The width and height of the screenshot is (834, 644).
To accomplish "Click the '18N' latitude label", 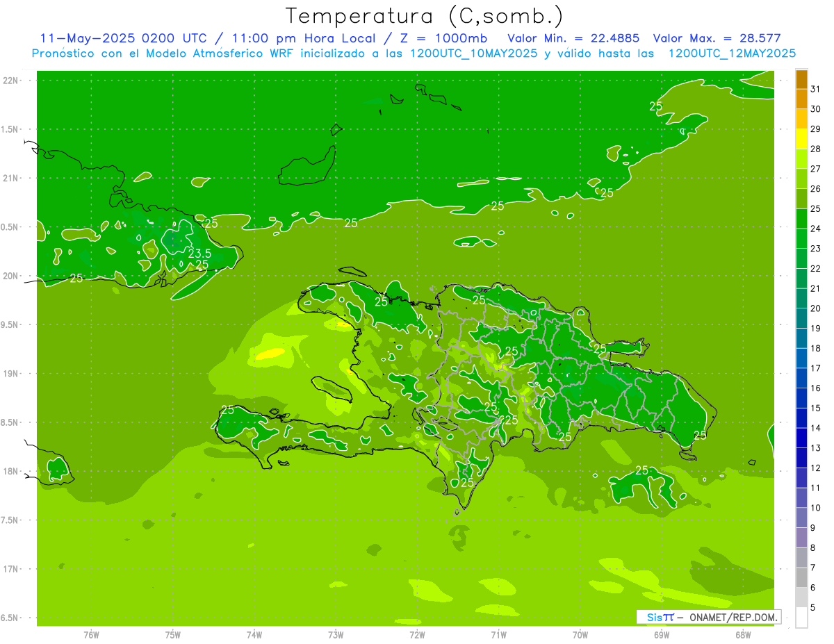I will point(10,472).
